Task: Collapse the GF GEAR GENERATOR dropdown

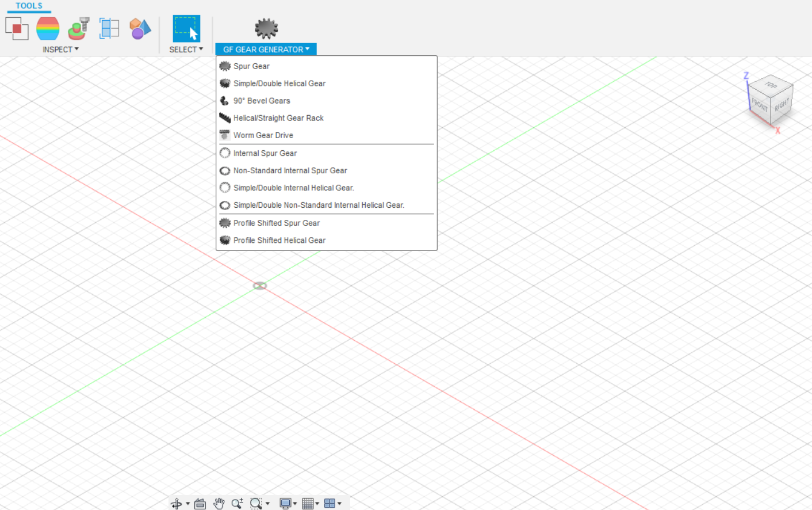Action: [266, 50]
